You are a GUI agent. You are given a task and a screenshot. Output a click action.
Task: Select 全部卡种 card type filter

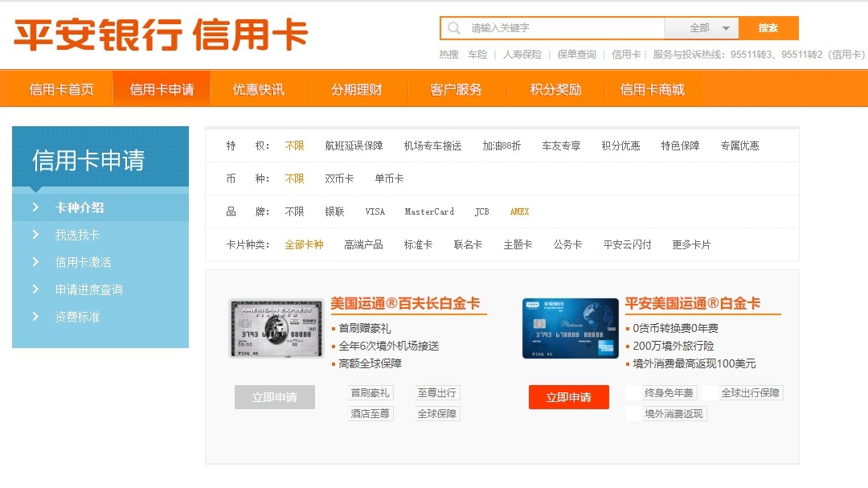coord(304,244)
